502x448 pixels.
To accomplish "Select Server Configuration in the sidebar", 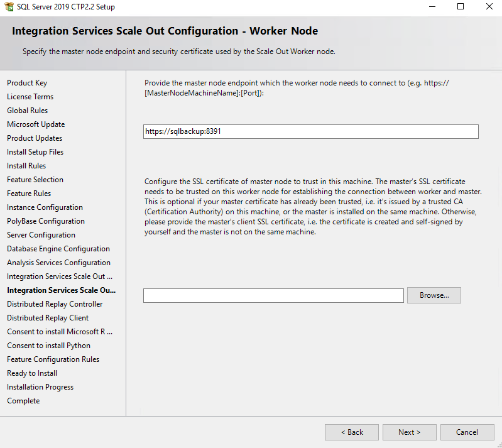I will pos(41,235).
